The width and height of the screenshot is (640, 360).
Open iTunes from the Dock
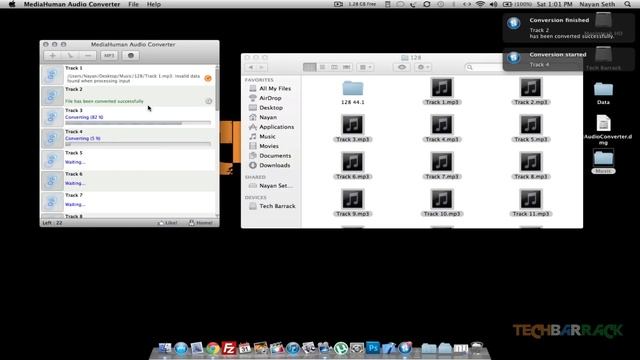[293, 348]
